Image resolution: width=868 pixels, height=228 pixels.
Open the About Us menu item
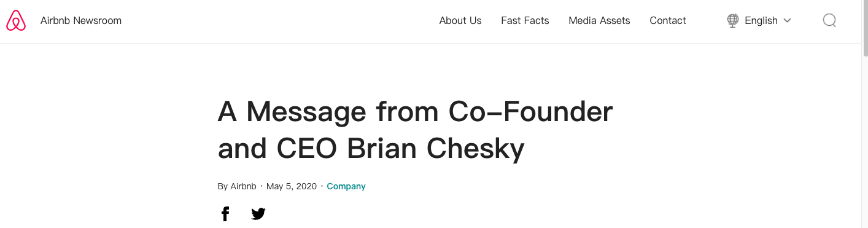coord(460,21)
